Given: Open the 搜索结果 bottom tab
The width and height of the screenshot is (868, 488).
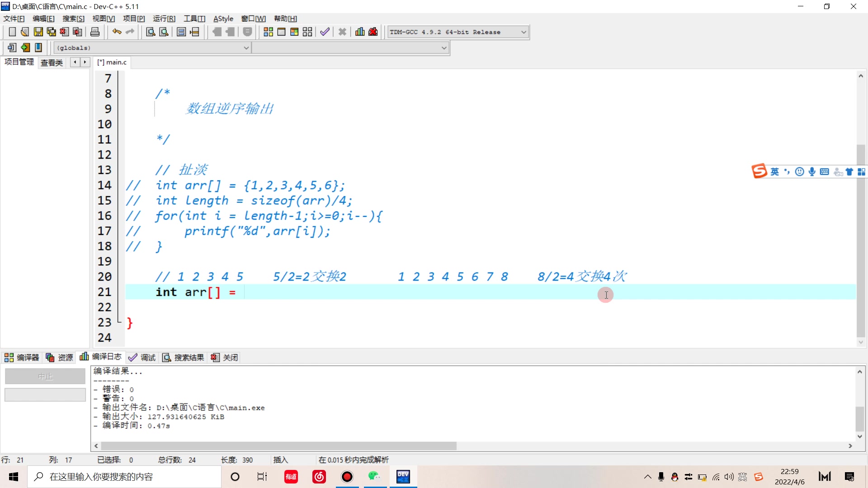Looking at the screenshot, I should [183, 357].
